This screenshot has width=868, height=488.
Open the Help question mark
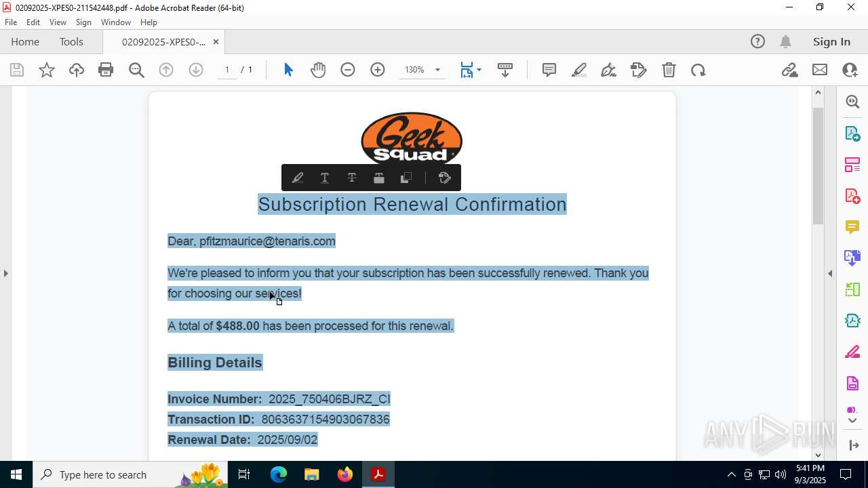tap(757, 42)
